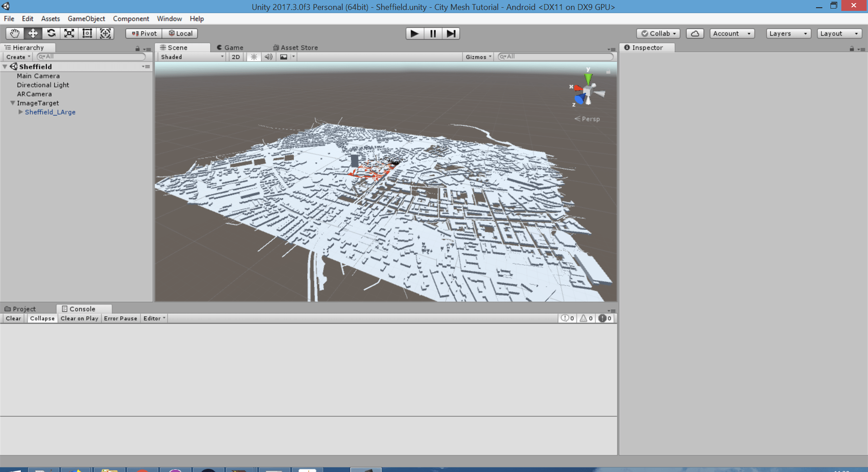The image size is (868, 472).
Task: Switch to the Game tab
Action: pyautogui.click(x=230, y=48)
